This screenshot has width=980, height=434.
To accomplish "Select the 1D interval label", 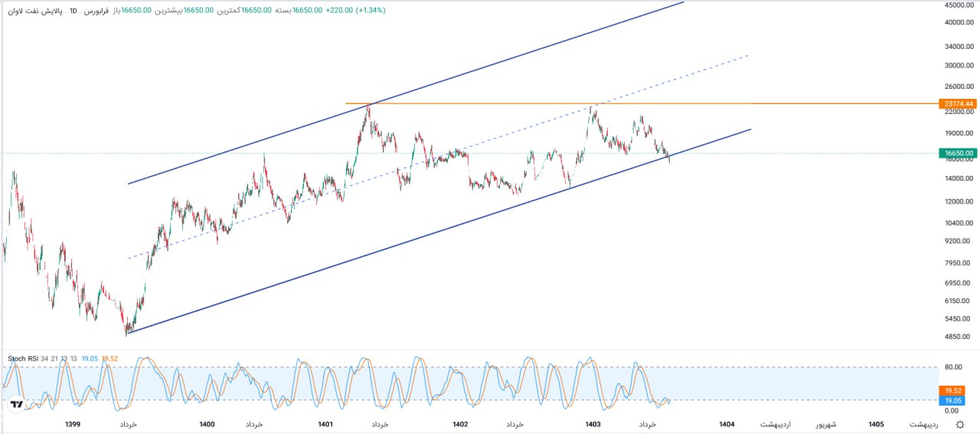I will coord(73,11).
